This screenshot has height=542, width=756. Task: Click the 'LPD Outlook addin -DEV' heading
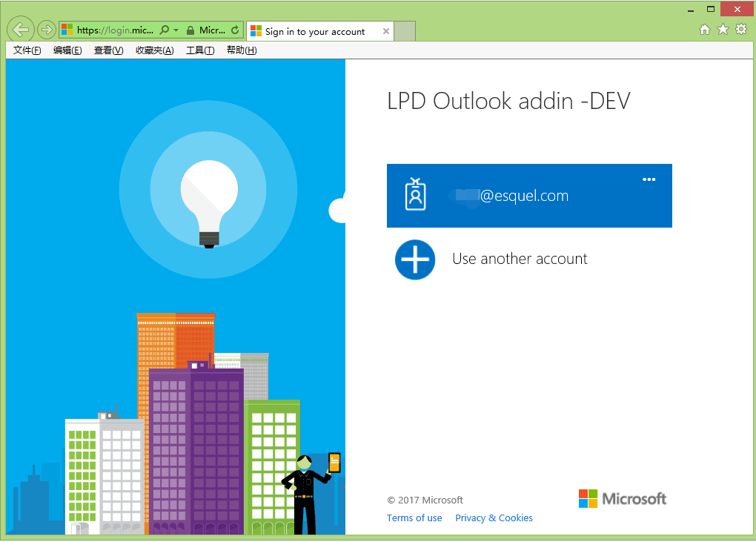[x=508, y=101]
